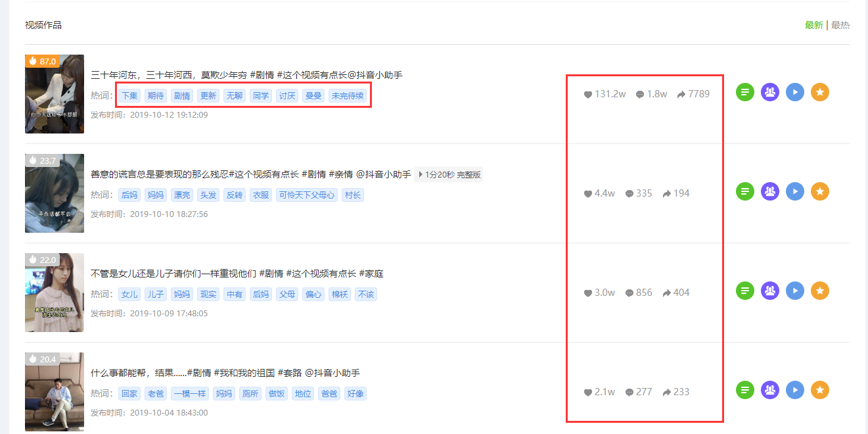Open purple audience icon on first video
This screenshot has height=434, width=868.
coord(769,92)
